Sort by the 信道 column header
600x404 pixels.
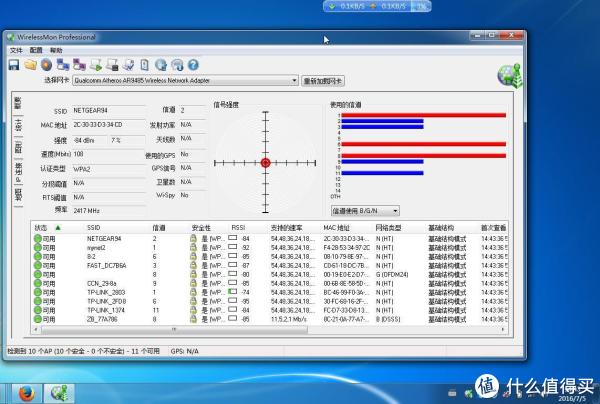pyautogui.click(x=158, y=228)
